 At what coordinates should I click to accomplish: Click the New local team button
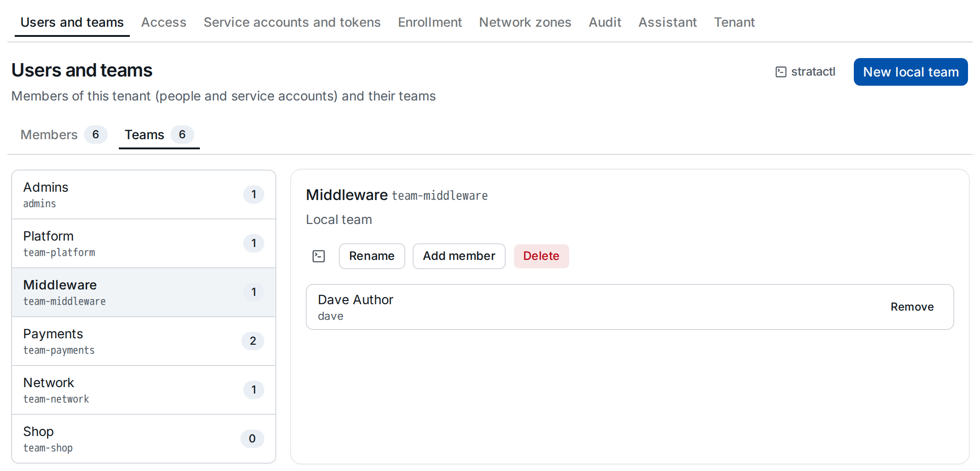pos(910,72)
